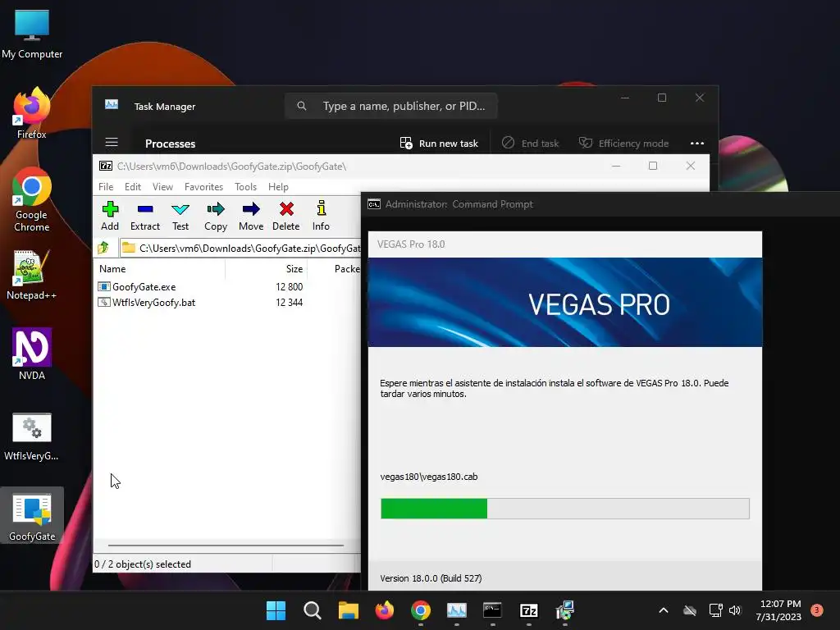Viewport: 840px width, 630px height.
Task: Go up one folder level in 7-Zip
Action: point(103,248)
